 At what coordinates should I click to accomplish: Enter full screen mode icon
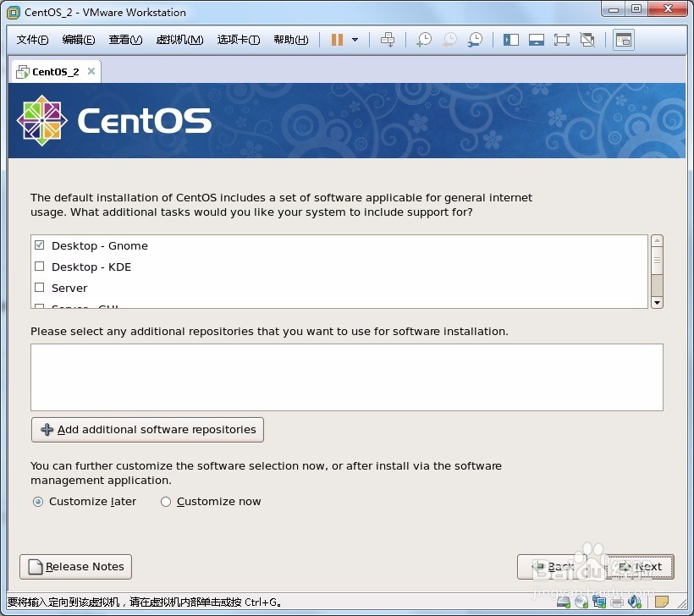point(562,40)
